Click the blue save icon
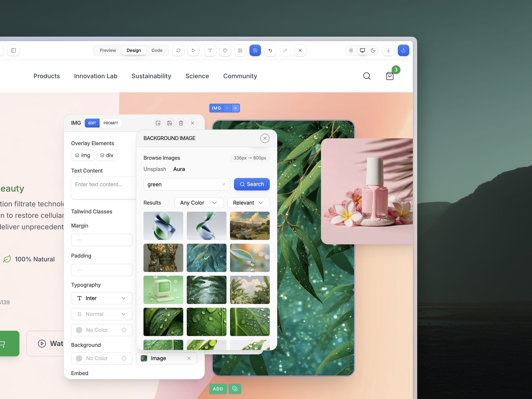Image resolution: width=532 pixels, height=399 pixels. tap(255, 50)
